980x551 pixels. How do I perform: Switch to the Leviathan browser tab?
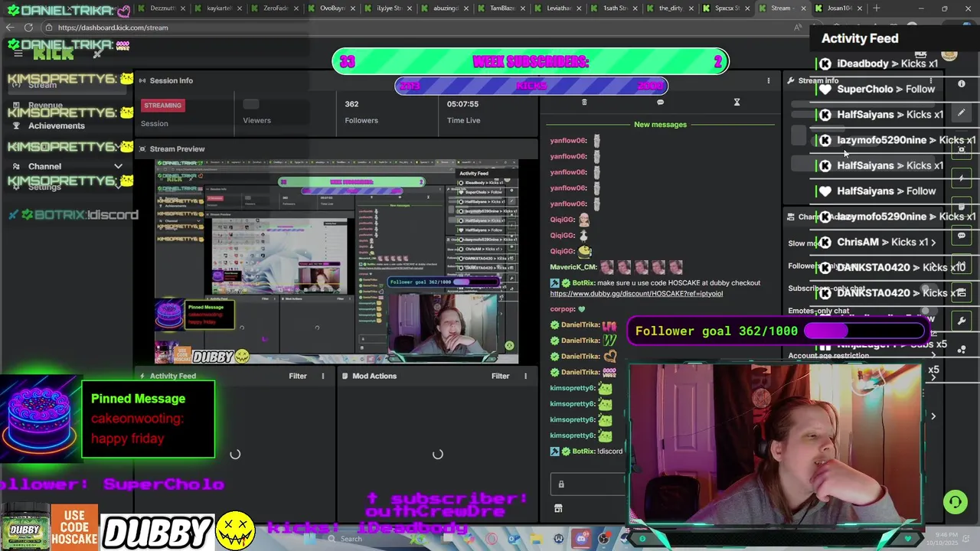[x=558, y=8]
